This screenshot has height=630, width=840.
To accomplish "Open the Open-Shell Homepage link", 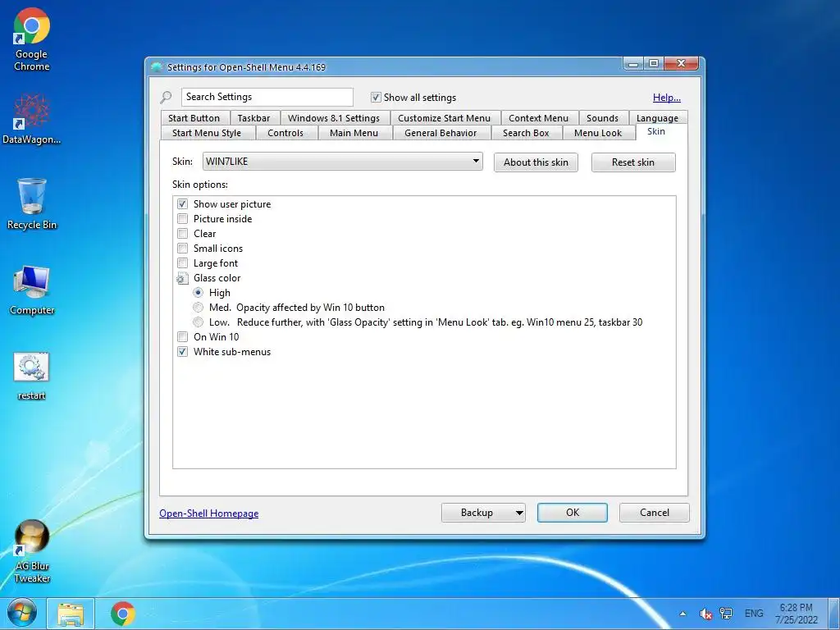I will point(209,514).
